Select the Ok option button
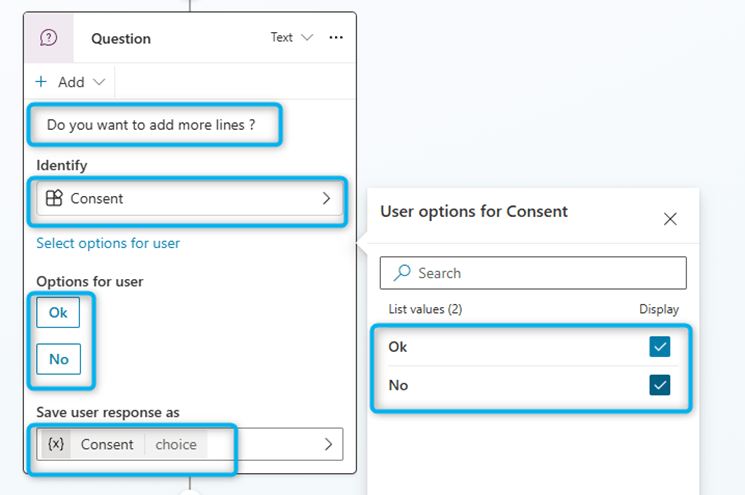 pos(58,313)
